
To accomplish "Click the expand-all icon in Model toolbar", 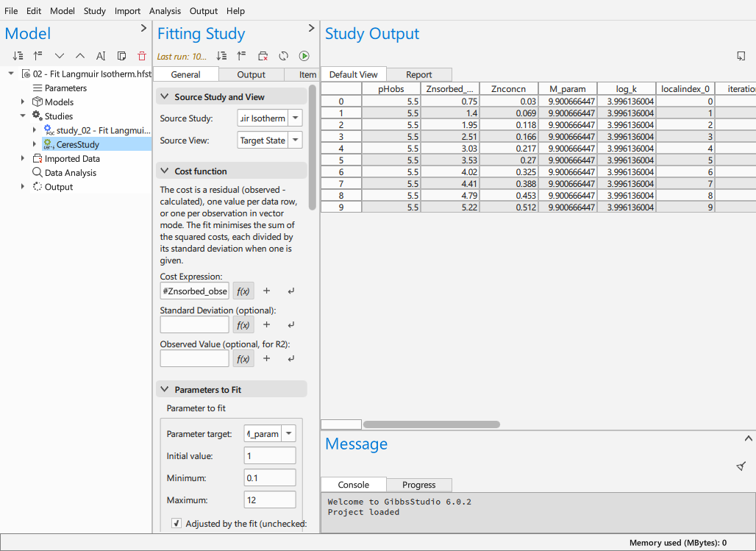I will point(18,56).
